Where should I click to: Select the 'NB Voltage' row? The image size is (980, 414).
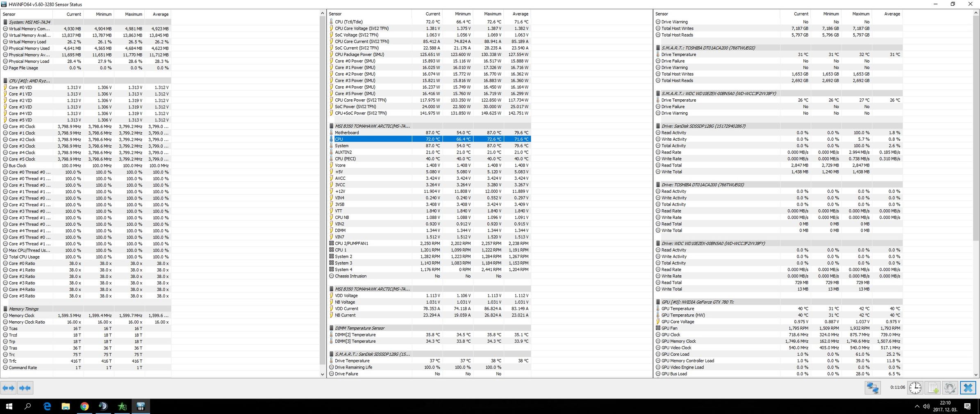coord(429,302)
